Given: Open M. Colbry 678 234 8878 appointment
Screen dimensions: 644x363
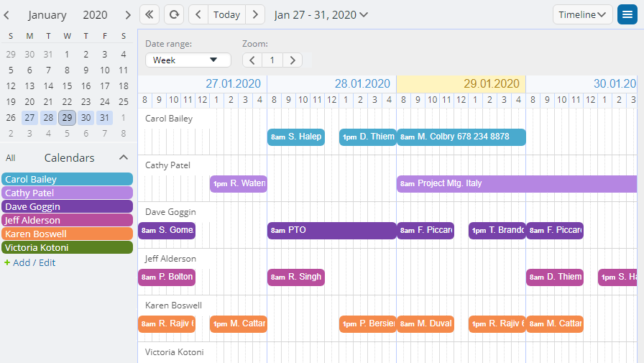Looking at the screenshot, I should pyautogui.click(x=461, y=137).
